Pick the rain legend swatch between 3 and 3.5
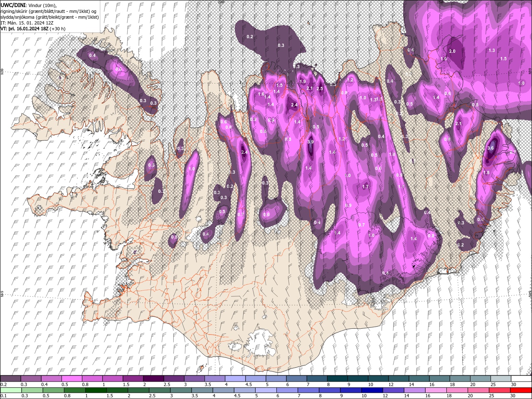532x399 pixels. [x=181, y=390]
